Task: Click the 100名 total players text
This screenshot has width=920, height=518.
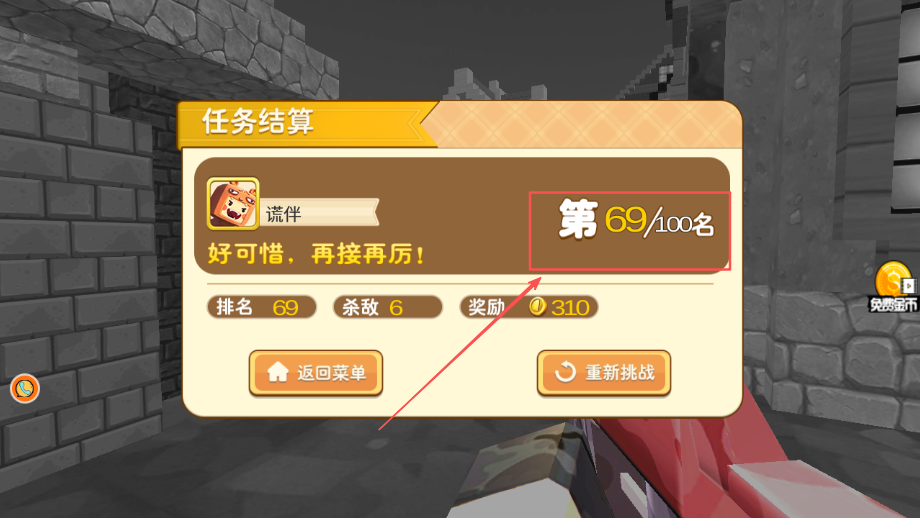Action: tap(684, 224)
